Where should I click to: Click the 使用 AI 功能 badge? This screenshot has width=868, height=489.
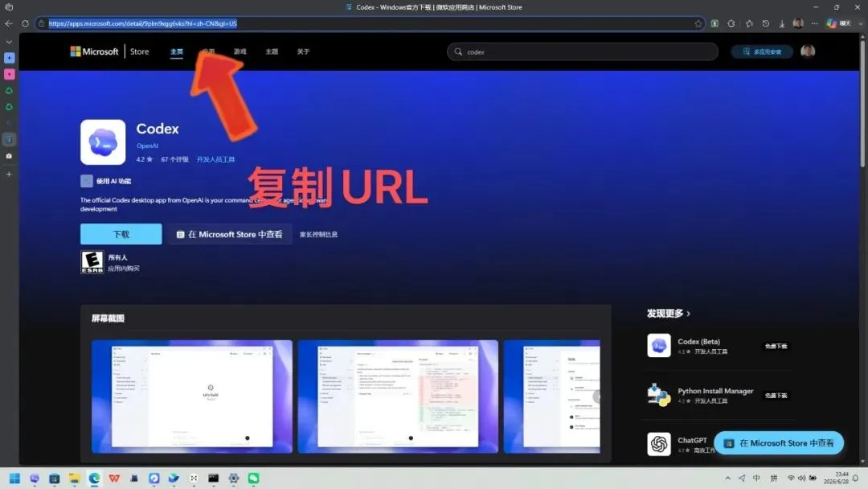click(106, 181)
